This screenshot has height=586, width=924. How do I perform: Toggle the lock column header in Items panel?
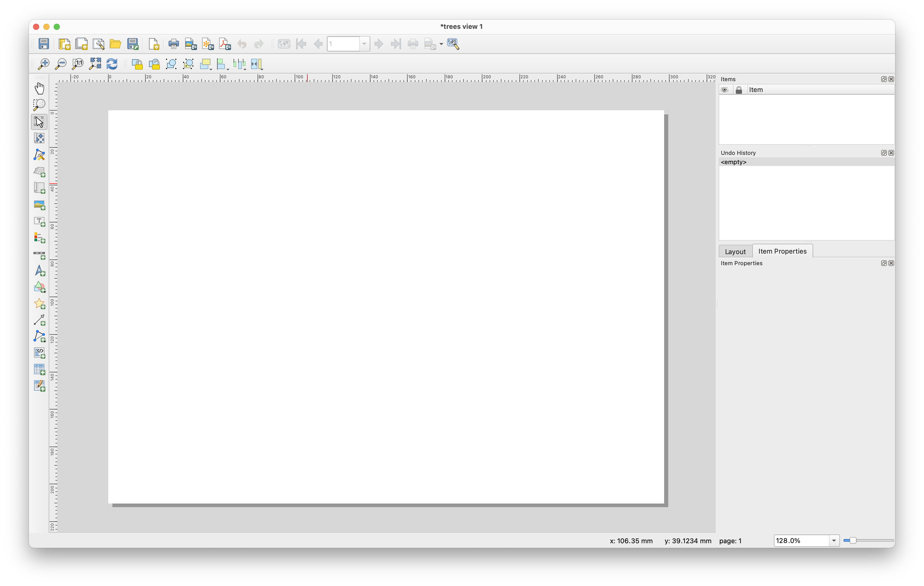pyautogui.click(x=739, y=89)
